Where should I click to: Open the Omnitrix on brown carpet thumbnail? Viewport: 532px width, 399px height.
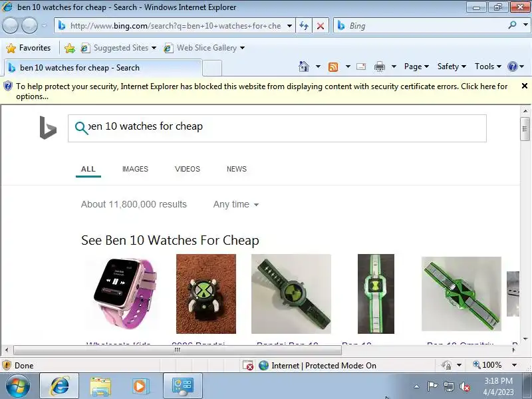(x=206, y=294)
